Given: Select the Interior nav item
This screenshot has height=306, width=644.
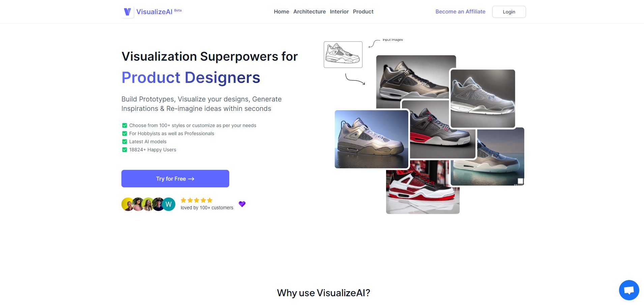Looking at the screenshot, I should 339,12.
